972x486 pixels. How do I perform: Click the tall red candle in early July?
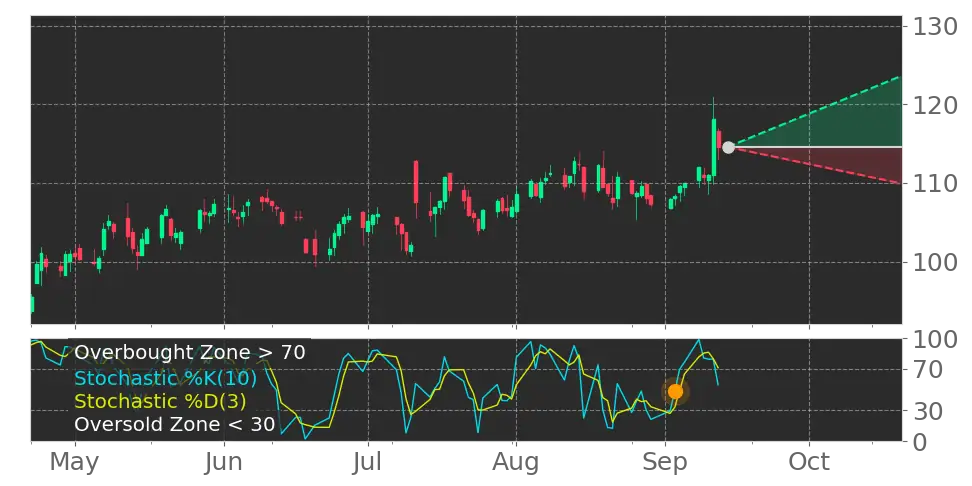pos(416,183)
